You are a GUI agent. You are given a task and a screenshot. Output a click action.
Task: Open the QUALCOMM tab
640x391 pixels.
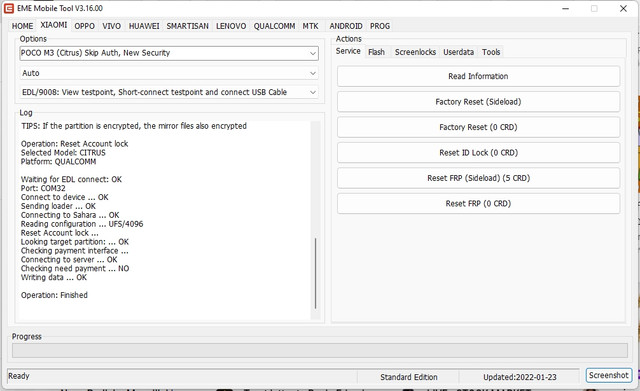274,26
